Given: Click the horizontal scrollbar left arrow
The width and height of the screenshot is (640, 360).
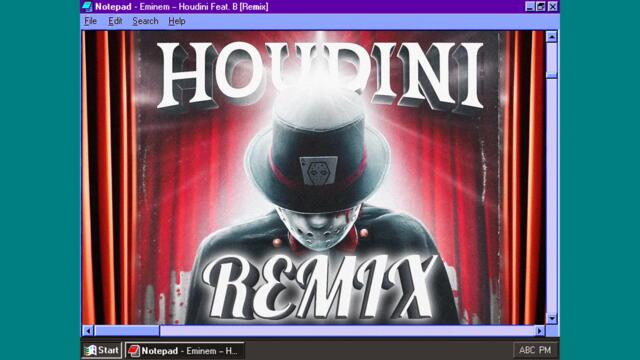Looking at the screenshot, I should tap(88, 331).
